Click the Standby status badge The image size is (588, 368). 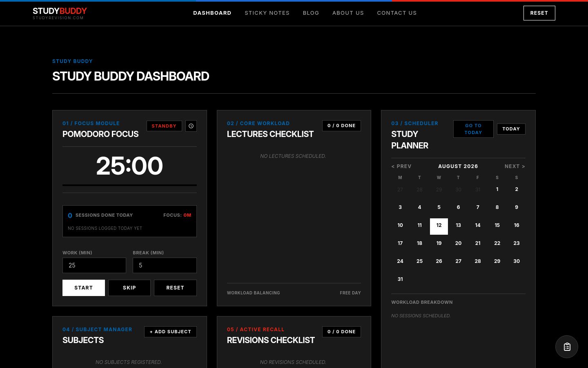tap(164, 126)
